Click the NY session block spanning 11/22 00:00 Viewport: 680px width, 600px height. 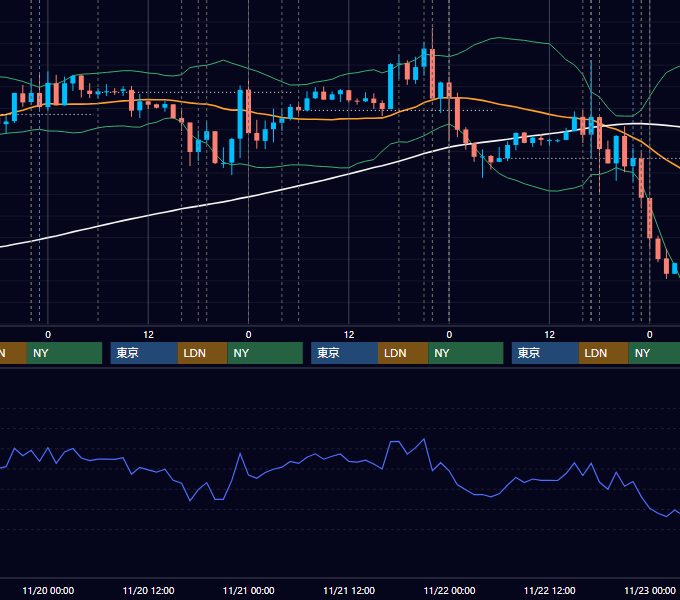[466, 353]
